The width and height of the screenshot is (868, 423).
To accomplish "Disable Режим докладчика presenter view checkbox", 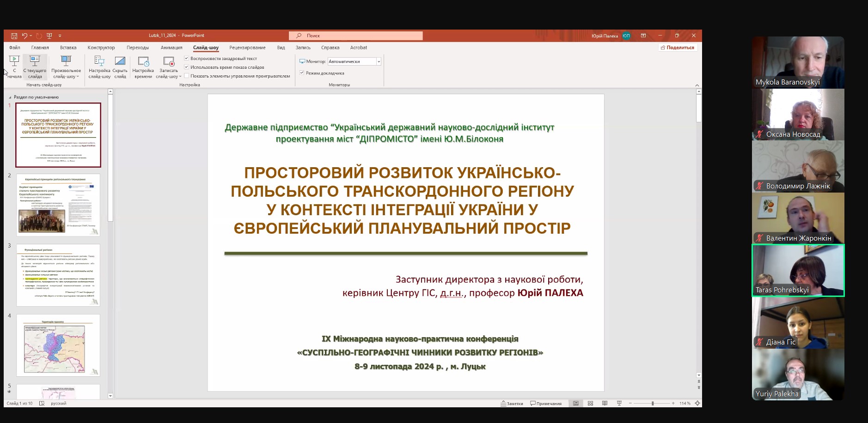I will click(302, 73).
